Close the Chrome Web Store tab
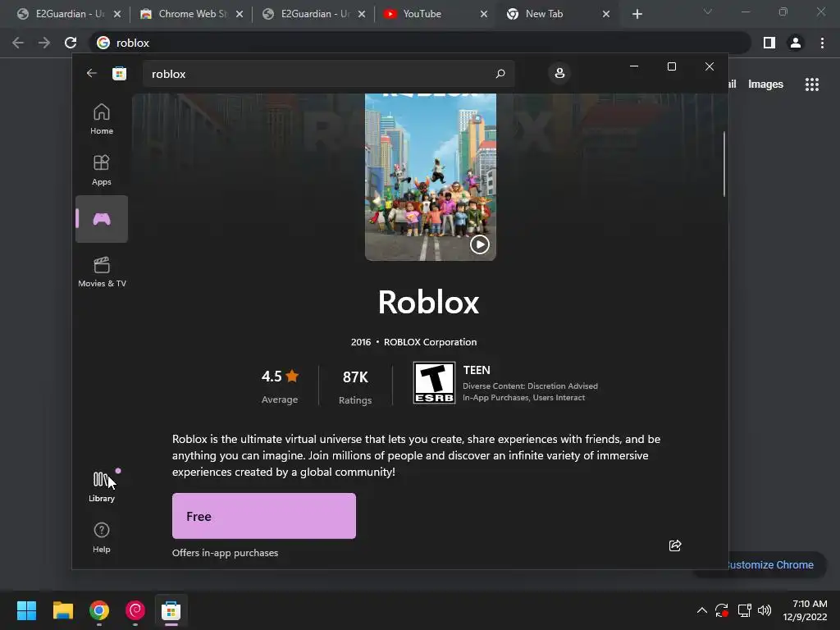The height and width of the screenshot is (630, 840). pos(240,14)
